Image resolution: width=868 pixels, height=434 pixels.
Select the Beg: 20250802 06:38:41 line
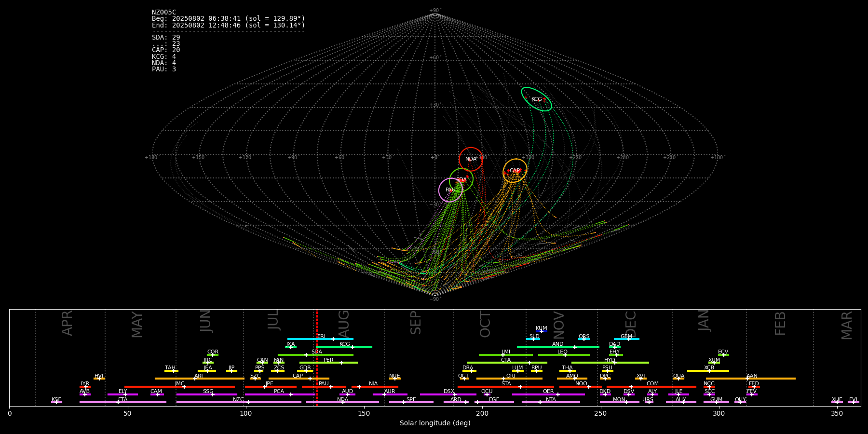click(229, 19)
